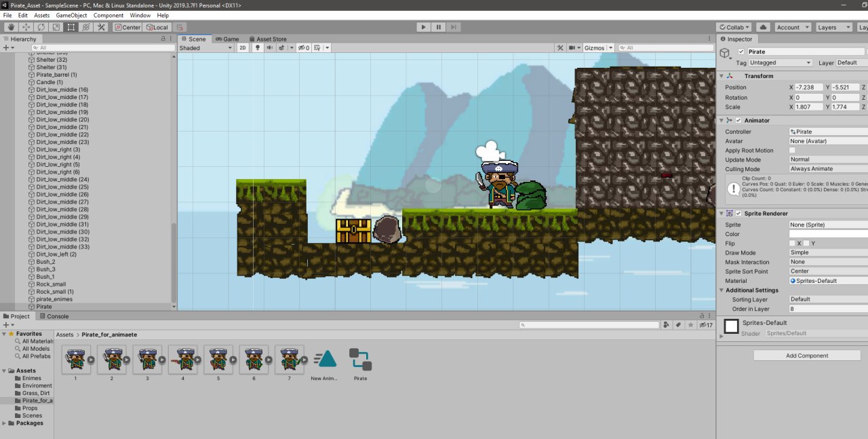The width and height of the screenshot is (868, 439).
Task: Open the GameObject menu
Action: pyautogui.click(x=71, y=15)
